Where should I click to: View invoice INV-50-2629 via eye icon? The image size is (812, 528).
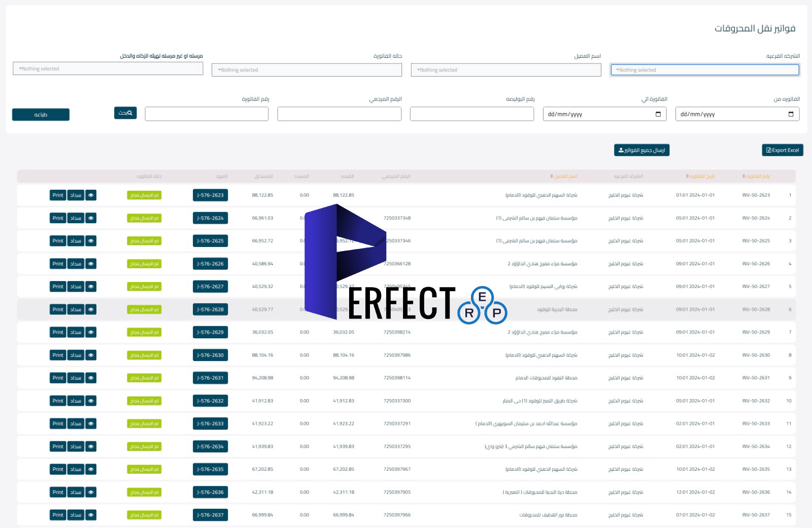click(x=91, y=332)
